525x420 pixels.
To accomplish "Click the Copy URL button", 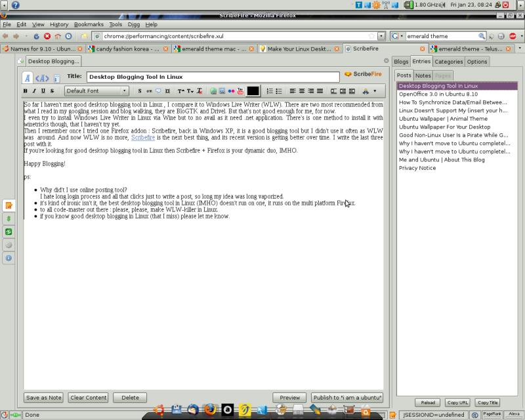I will (x=457, y=402).
